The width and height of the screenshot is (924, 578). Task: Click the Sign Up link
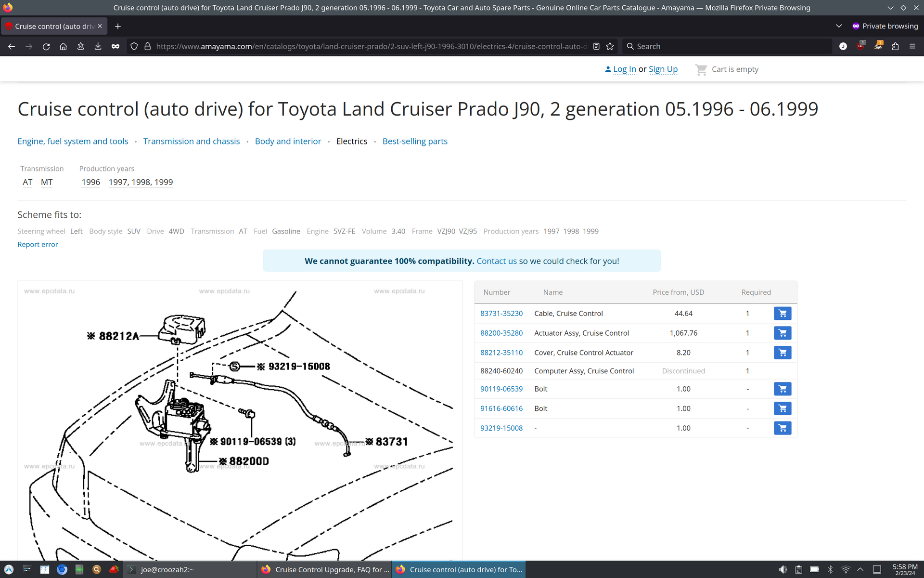(x=663, y=69)
